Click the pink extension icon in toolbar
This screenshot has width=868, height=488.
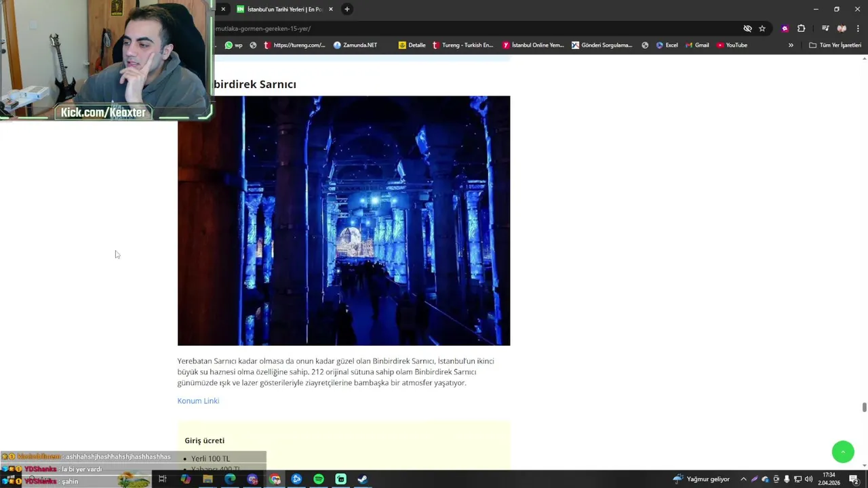785,28
